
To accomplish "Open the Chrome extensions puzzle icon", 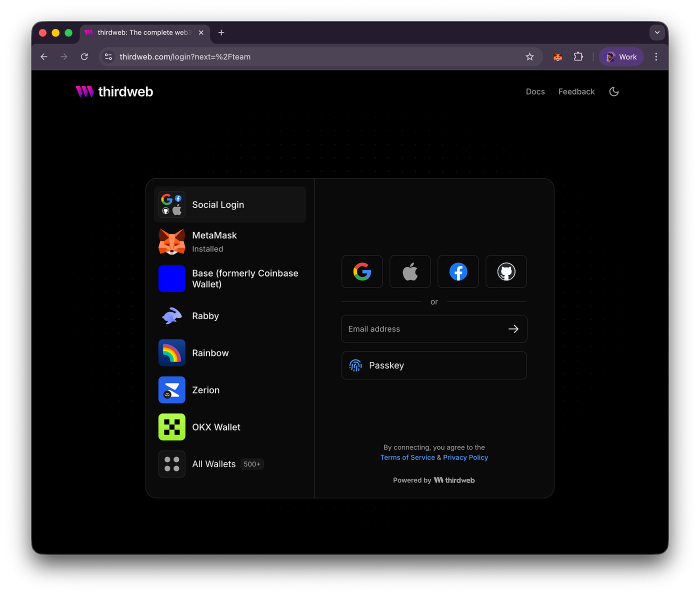I will tap(578, 57).
